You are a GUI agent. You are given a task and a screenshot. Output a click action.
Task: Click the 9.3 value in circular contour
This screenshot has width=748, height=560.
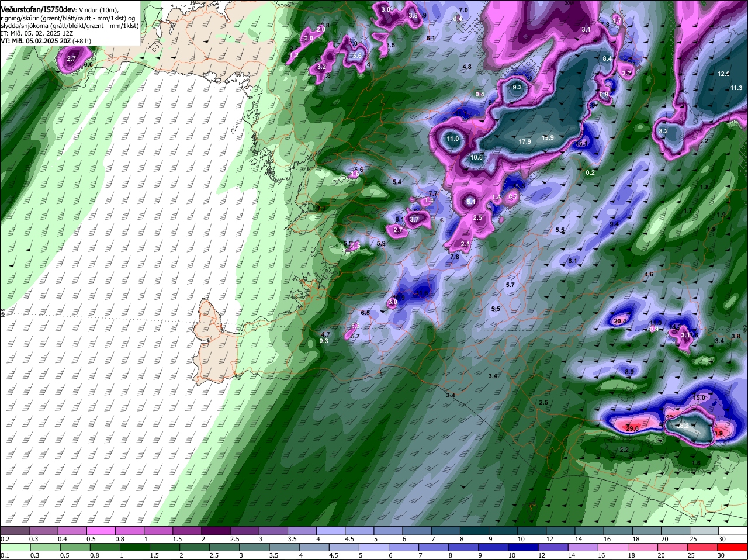pyautogui.click(x=517, y=87)
